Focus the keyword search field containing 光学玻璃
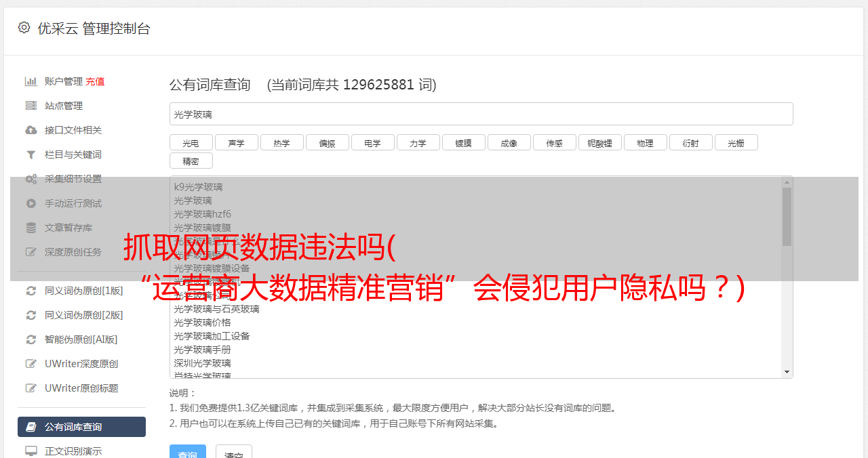Screen dimensions: 868x458 point(481,114)
